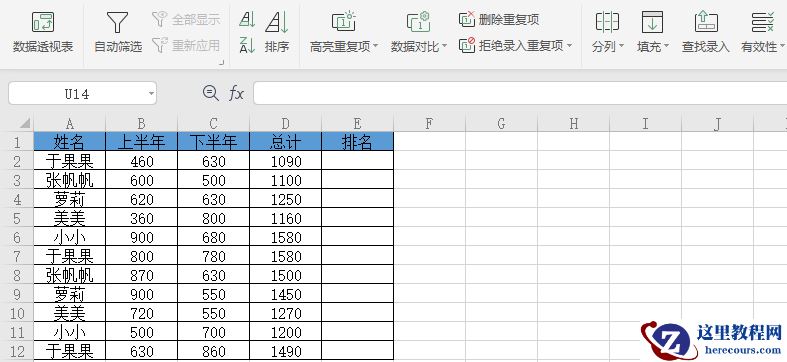
Task: Open the 排序 sort dialog
Action: coord(277,33)
